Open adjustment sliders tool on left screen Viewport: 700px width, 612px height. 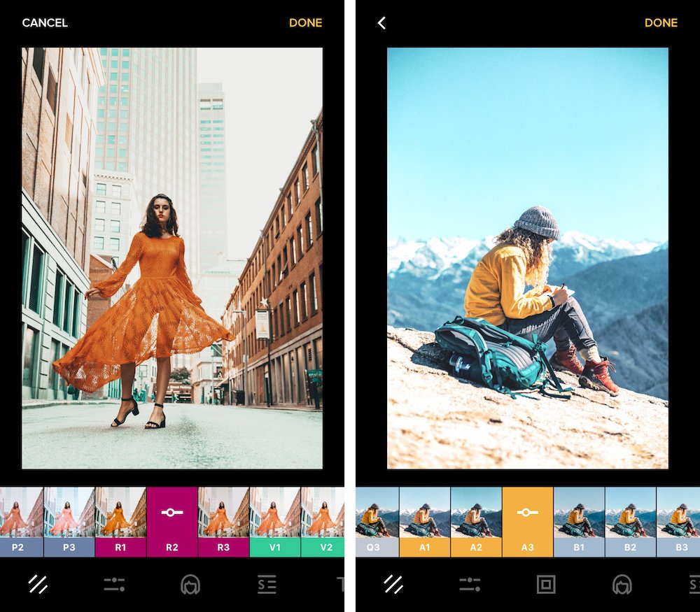tap(114, 584)
